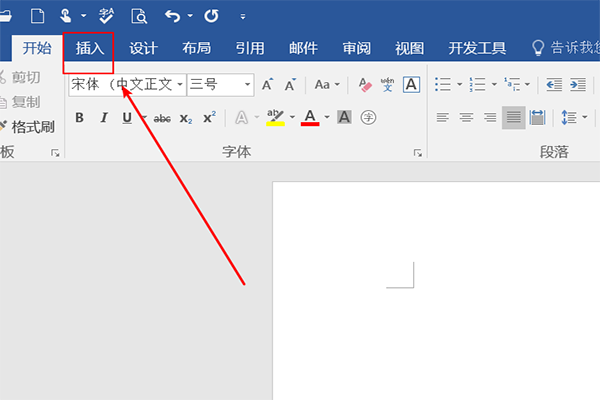Decrease paragraph indent icon

point(554,85)
